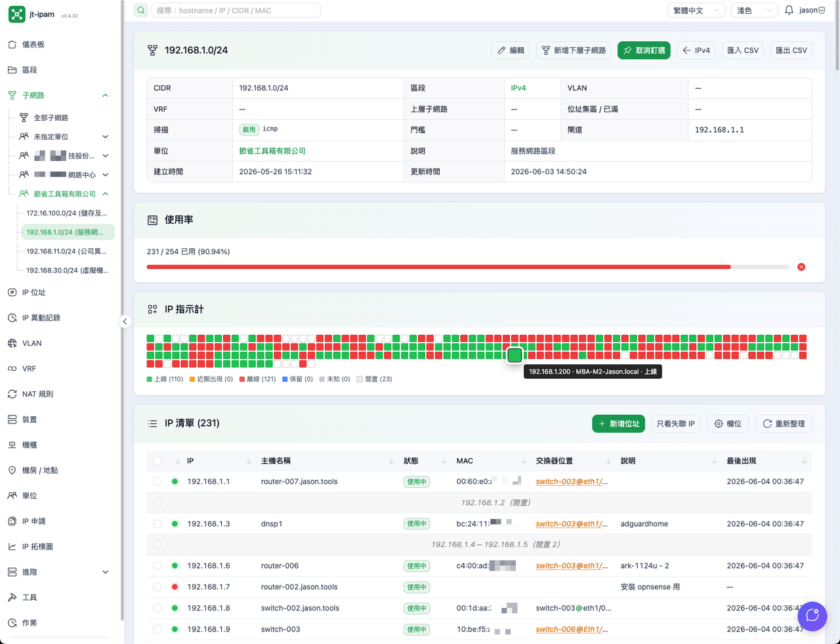The height and width of the screenshot is (644, 840).
Task: Open notifications bell icon
Action: [x=789, y=10]
